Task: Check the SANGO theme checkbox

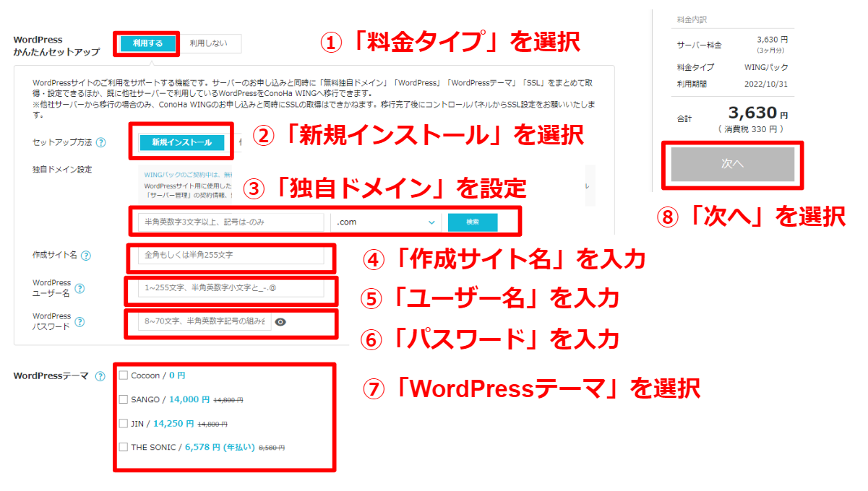Action: click(x=124, y=399)
